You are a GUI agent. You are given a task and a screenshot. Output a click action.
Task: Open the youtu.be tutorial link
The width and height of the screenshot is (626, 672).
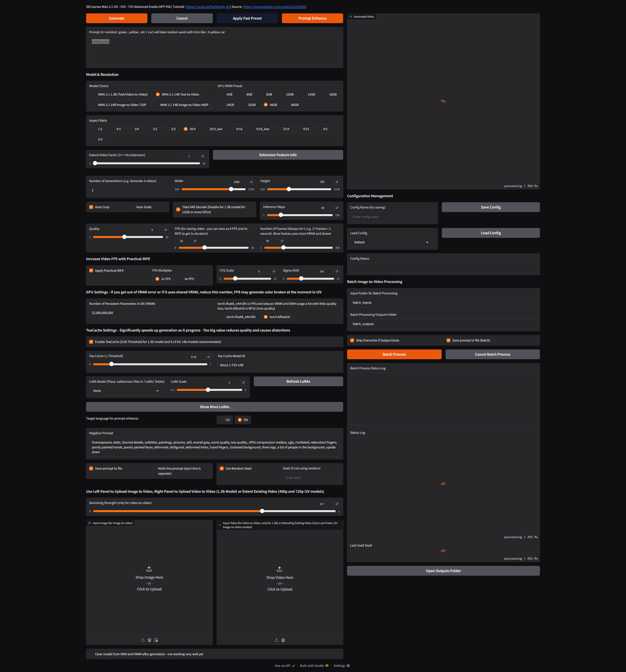point(208,7)
